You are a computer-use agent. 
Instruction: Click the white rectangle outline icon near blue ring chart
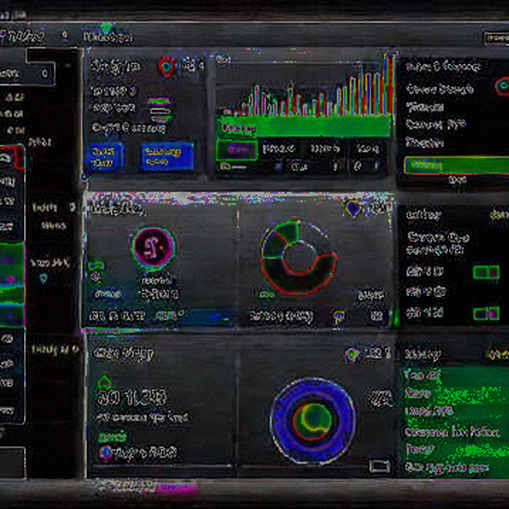pyautogui.click(x=380, y=466)
